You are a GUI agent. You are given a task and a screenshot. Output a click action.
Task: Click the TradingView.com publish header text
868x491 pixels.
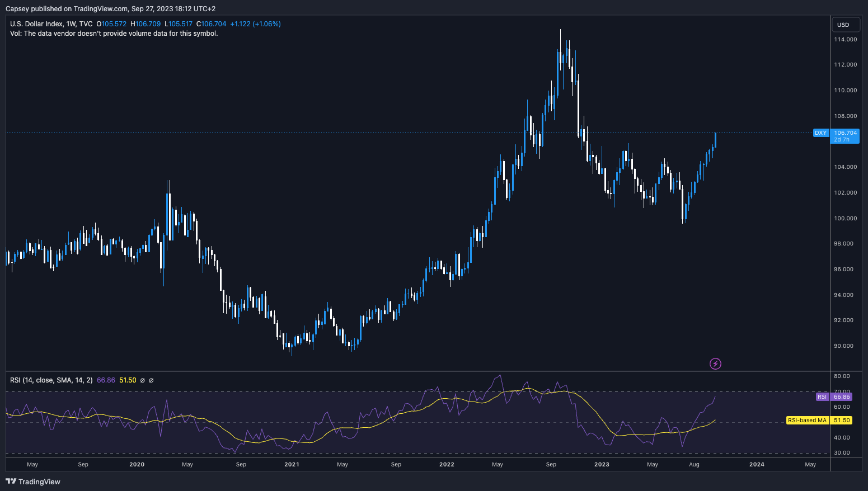(x=110, y=8)
